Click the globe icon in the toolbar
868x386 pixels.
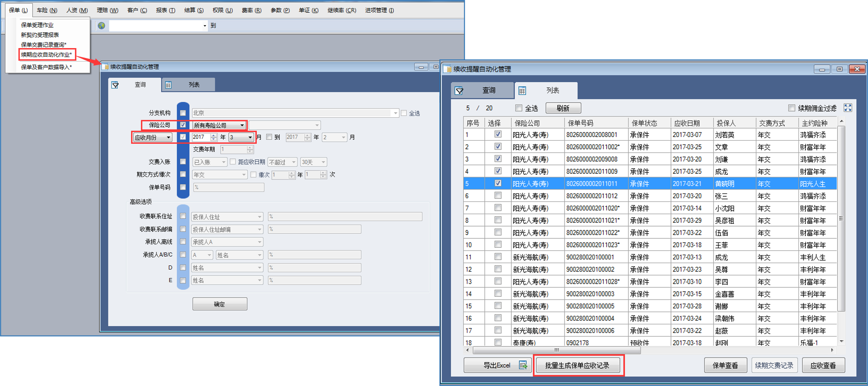(101, 26)
